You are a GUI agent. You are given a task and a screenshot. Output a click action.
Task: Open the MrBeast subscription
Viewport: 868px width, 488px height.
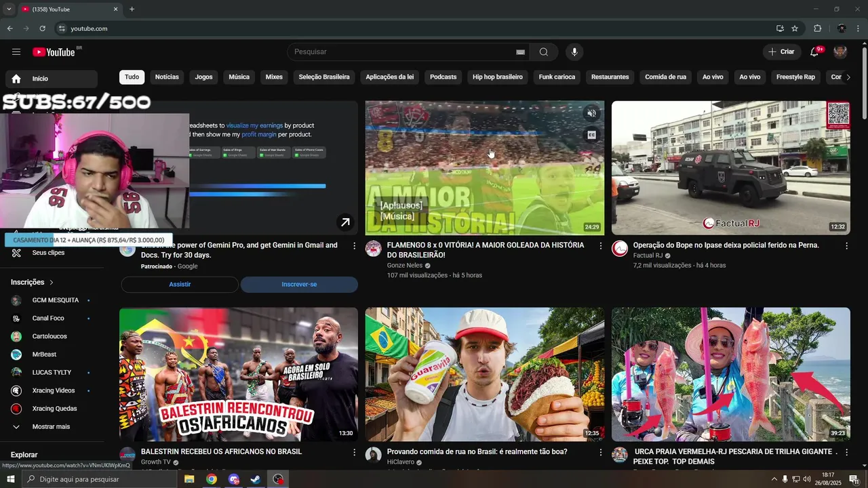[51, 354]
